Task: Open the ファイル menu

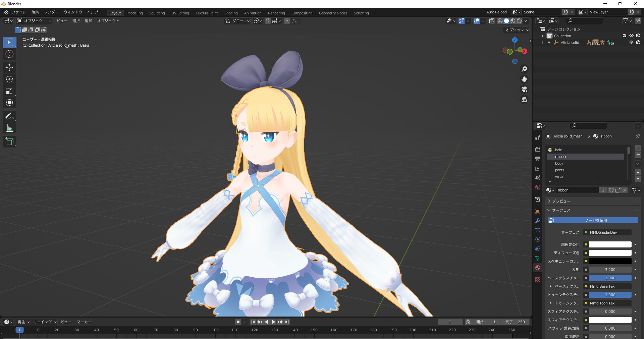Action: pyautogui.click(x=19, y=12)
